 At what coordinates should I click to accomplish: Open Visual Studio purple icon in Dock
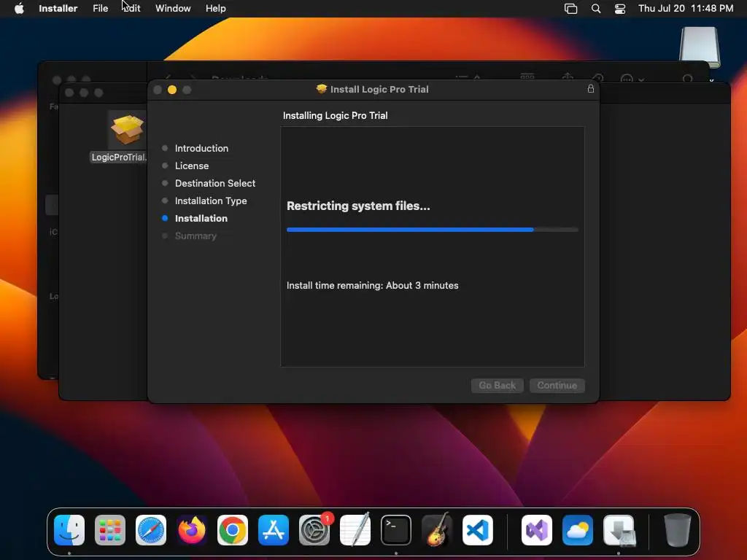pos(537,530)
